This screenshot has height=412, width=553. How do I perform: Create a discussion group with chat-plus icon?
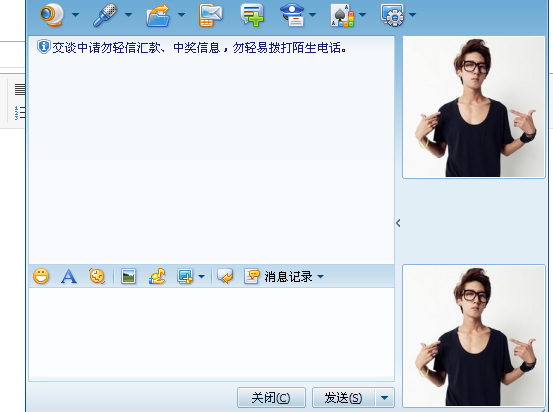click(x=252, y=15)
